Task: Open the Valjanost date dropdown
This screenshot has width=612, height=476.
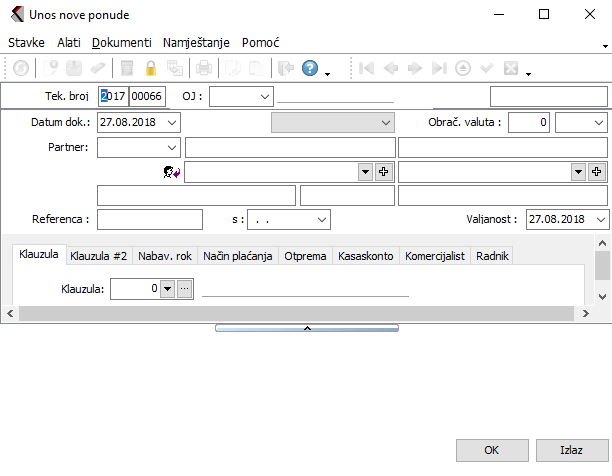Action: click(600, 219)
